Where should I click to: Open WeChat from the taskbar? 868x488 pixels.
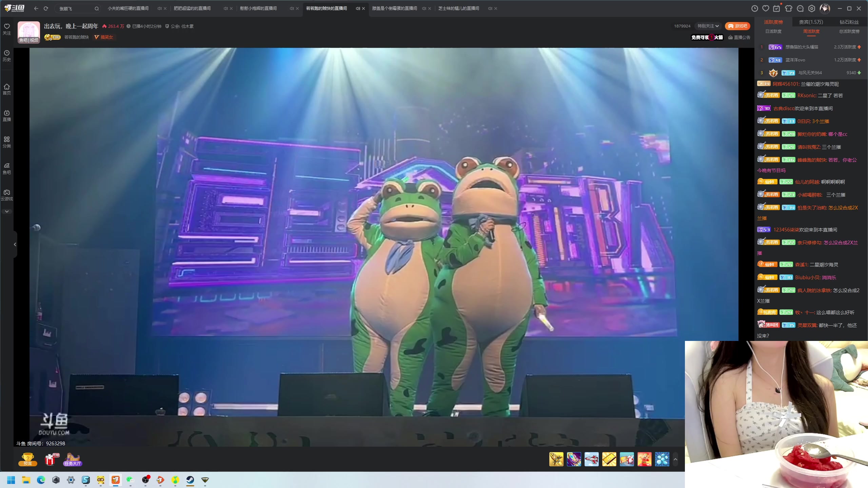131,480
